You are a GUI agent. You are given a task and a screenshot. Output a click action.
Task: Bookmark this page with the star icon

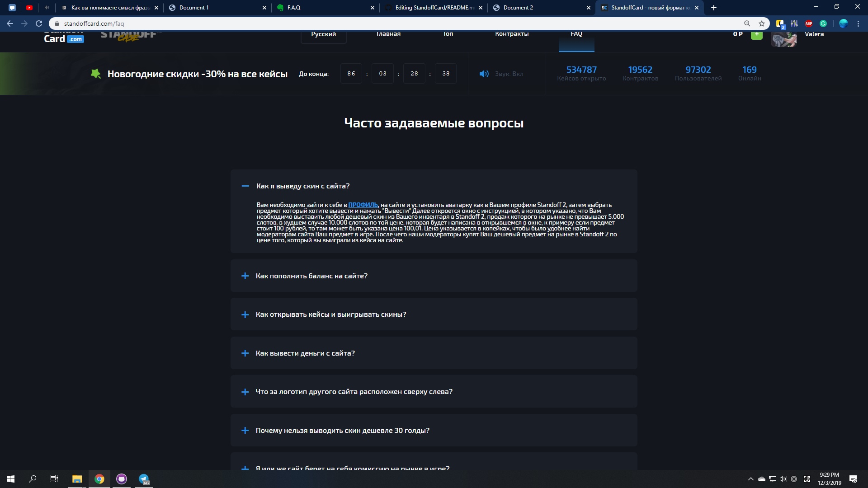[762, 23]
